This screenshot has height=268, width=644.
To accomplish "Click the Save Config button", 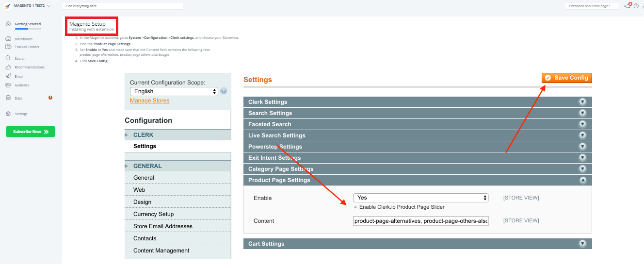I will click(x=566, y=78).
